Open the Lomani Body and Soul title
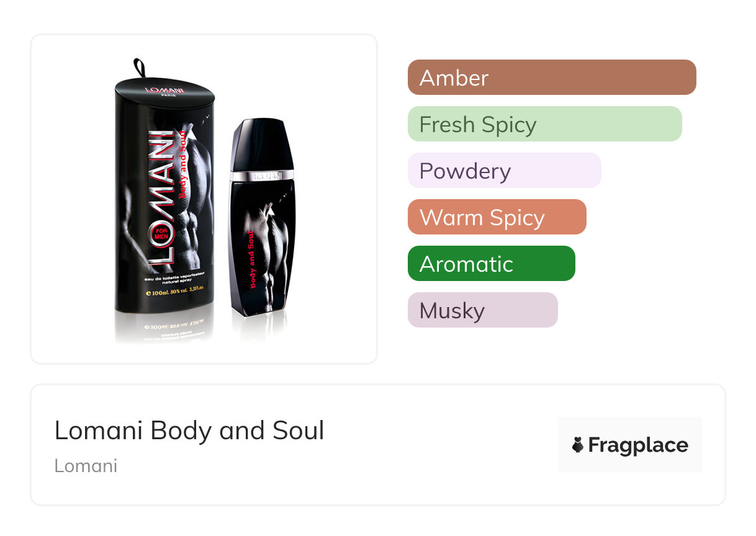 tap(189, 431)
